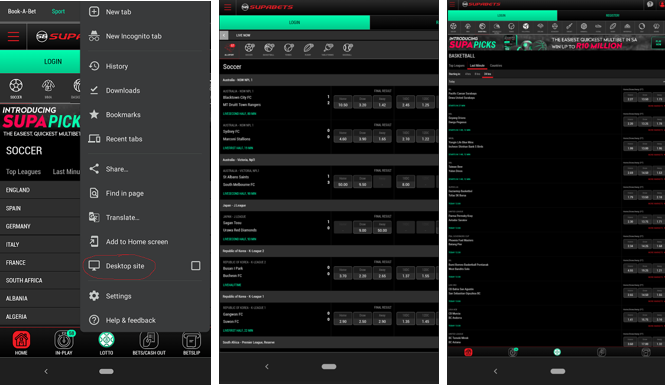Image resolution: width=666 pixels, height=385 pixels.
Task: Open Bets/Cash Out in the bottom navigation
Action: (149, 343)
